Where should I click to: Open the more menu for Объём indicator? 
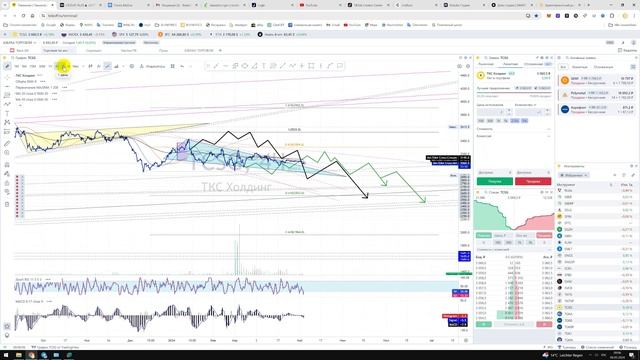(43, 81)
